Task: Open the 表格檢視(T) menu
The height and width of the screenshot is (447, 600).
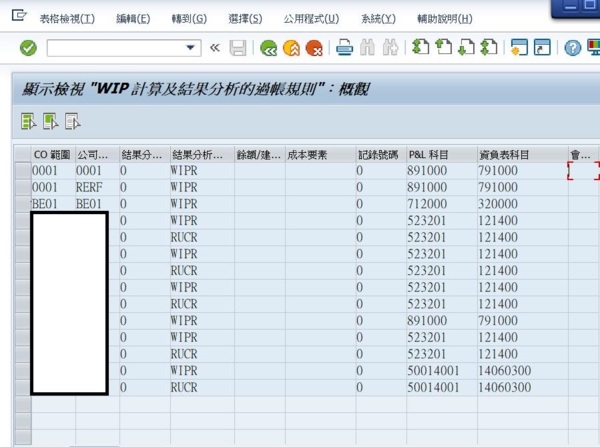Action: point(67,19)
